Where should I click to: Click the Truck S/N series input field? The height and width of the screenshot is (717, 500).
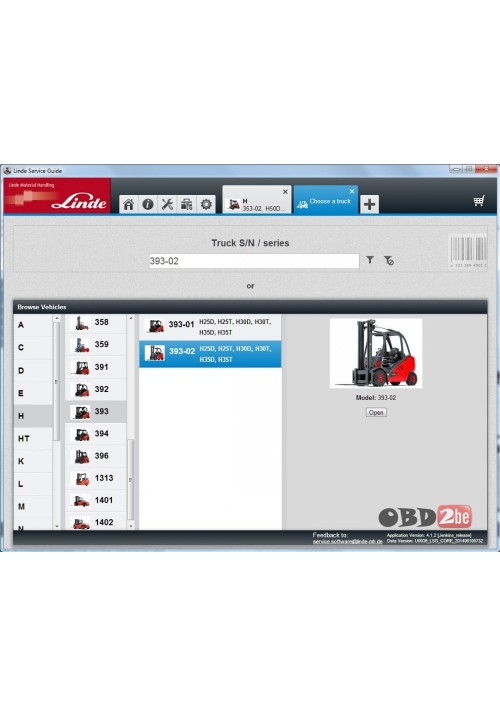point(254,261)
